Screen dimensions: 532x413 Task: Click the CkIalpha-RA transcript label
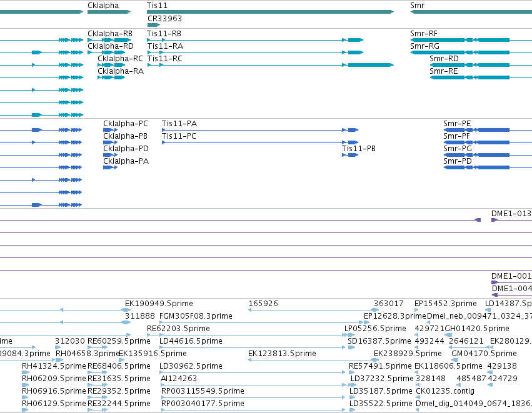[121, 71]
